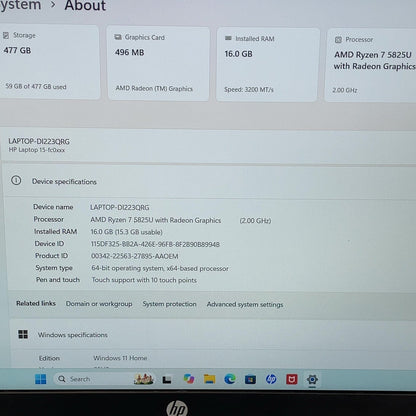This screenshot has height=416, width=416.
Task: Select Processor value in Device specifications
Action: tap(156, 220)
